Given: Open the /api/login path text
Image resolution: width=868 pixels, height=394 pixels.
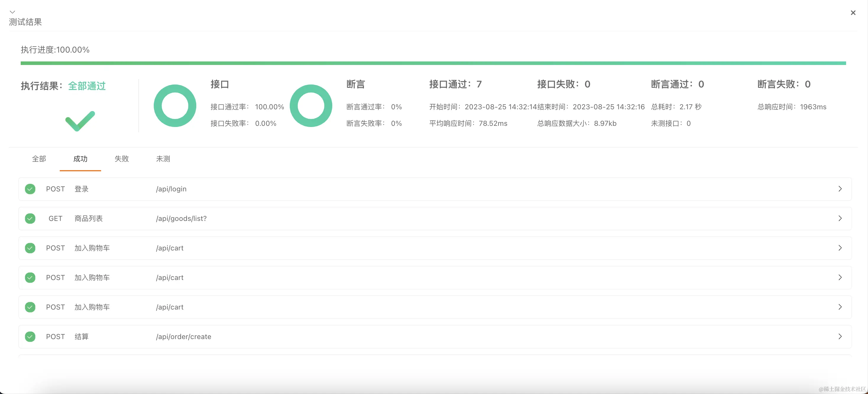Looking at the screenshot, I should coord(171,189).
